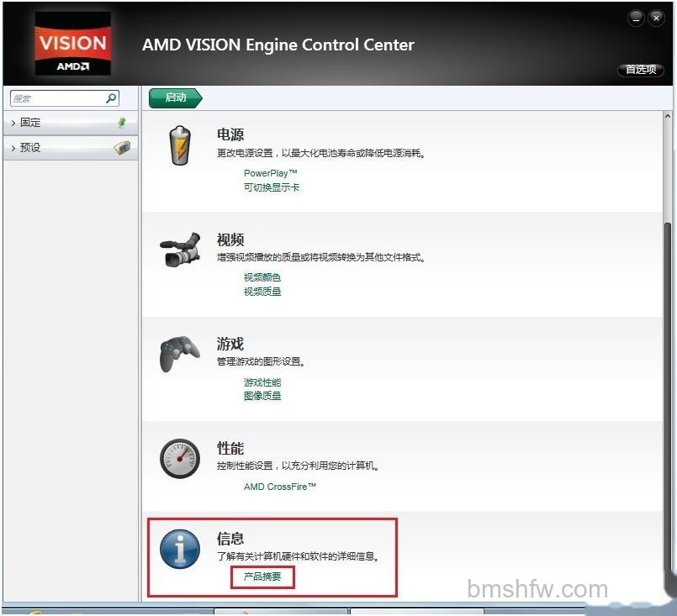
Task: Click the gamepad Gaming icon
Action: coord(180,354)
